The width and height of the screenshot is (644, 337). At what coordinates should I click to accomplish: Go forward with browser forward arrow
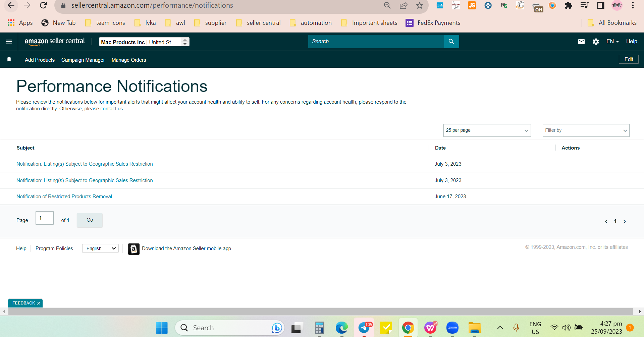coord(27,5)
